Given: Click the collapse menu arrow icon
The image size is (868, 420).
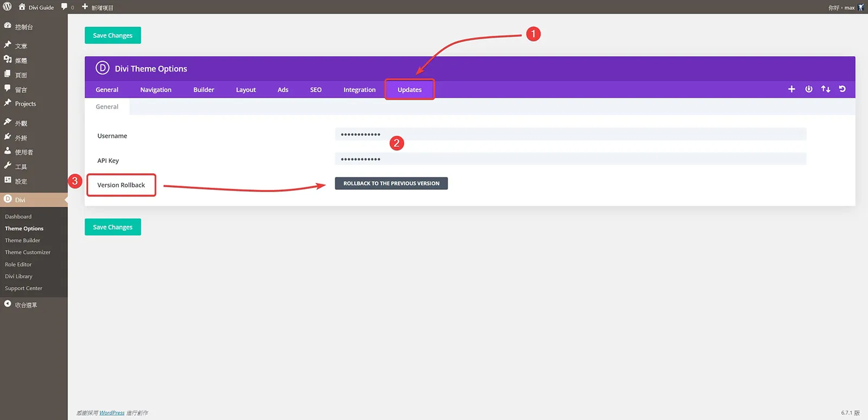Looking at the screenshot, I should pyautogui.click(x=8, y=304).
